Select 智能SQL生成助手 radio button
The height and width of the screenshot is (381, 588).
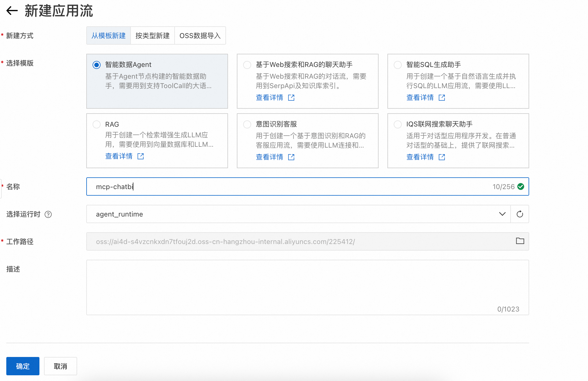coord(397,65)
